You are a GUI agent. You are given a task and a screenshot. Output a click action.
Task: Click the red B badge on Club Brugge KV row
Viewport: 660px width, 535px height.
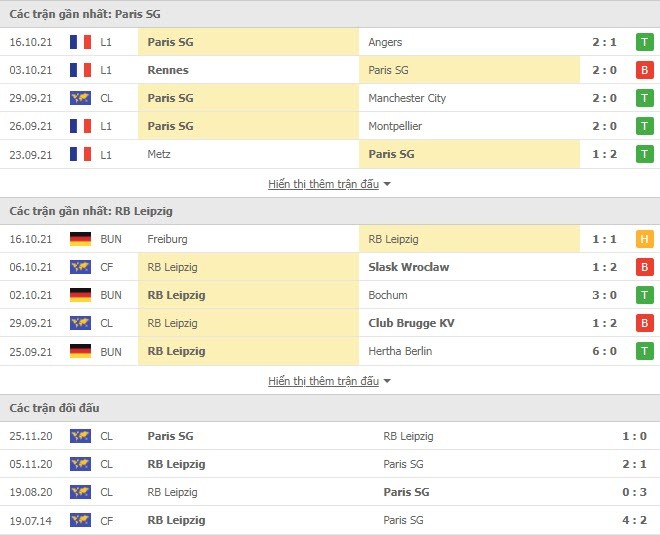[644, 323]
